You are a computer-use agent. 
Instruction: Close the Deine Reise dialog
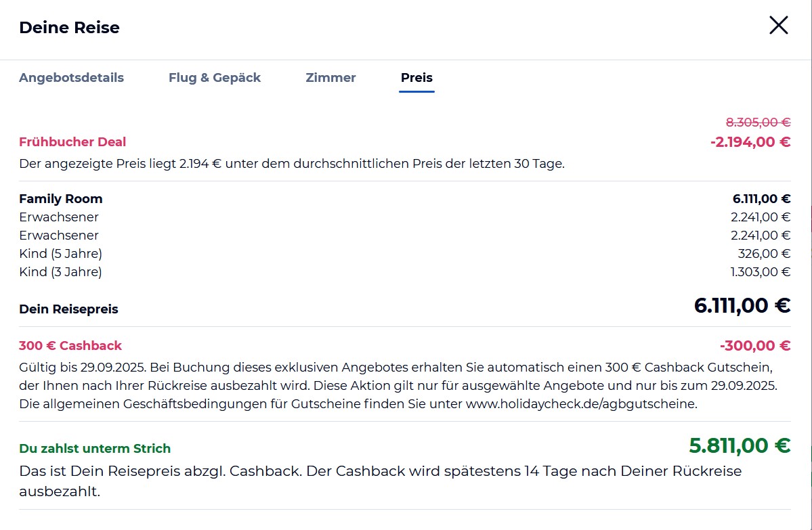point(778,26)
